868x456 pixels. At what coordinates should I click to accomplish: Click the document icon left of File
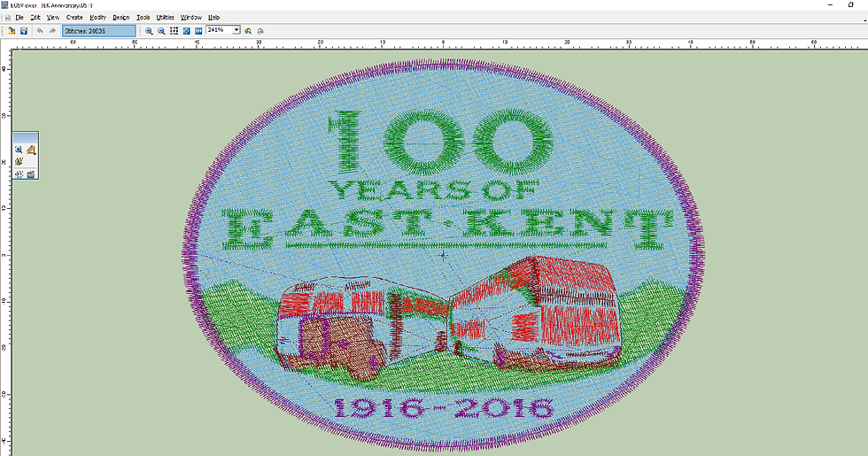coord(7,18)
